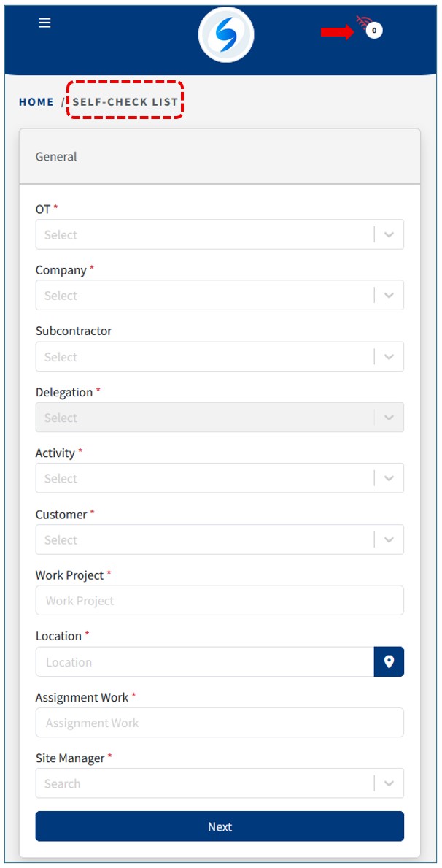Open the OT dropdown
Image resolution: width=442 pixels, height=868 pixels.
tap(204, 235)
